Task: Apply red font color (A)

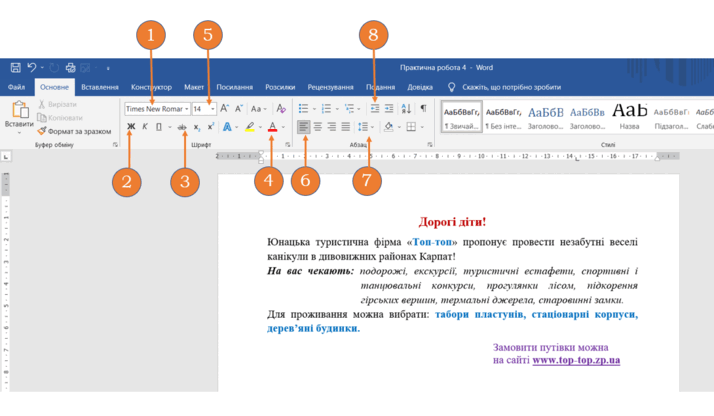Action: [272, 127]
